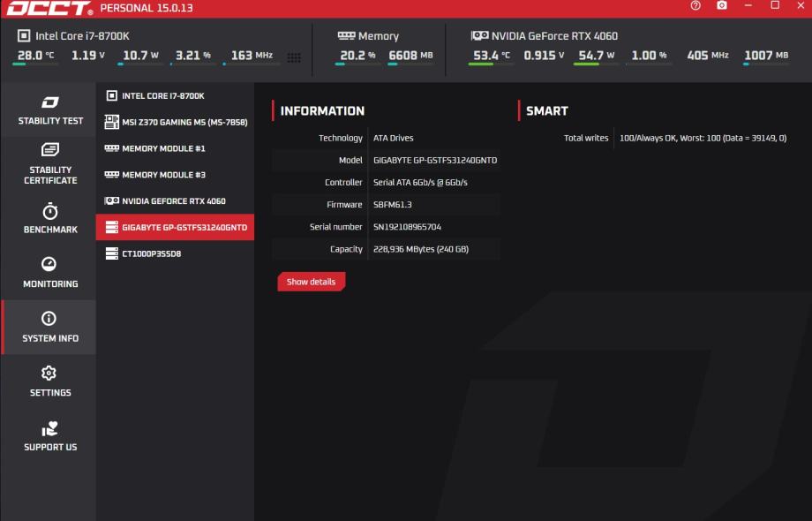The width and height of the screenshot is (812, 521).
Task: Click the Controller value Serial ATA 6Gb/s
Action: click(x=420, y=182)
